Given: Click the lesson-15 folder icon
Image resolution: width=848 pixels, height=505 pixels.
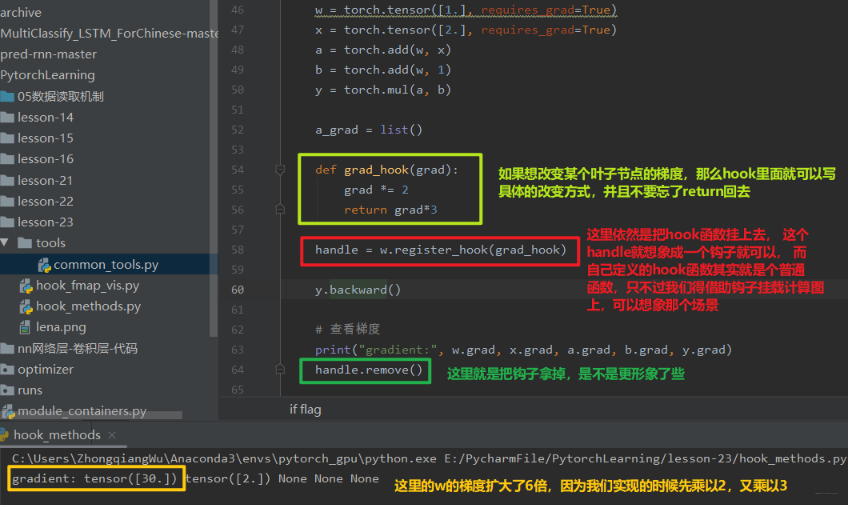Looking at the screenshot, I should coord(7,138).
